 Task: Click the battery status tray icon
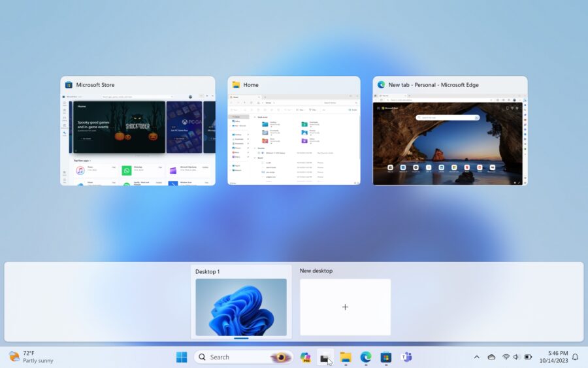click(x=528, y=357)
